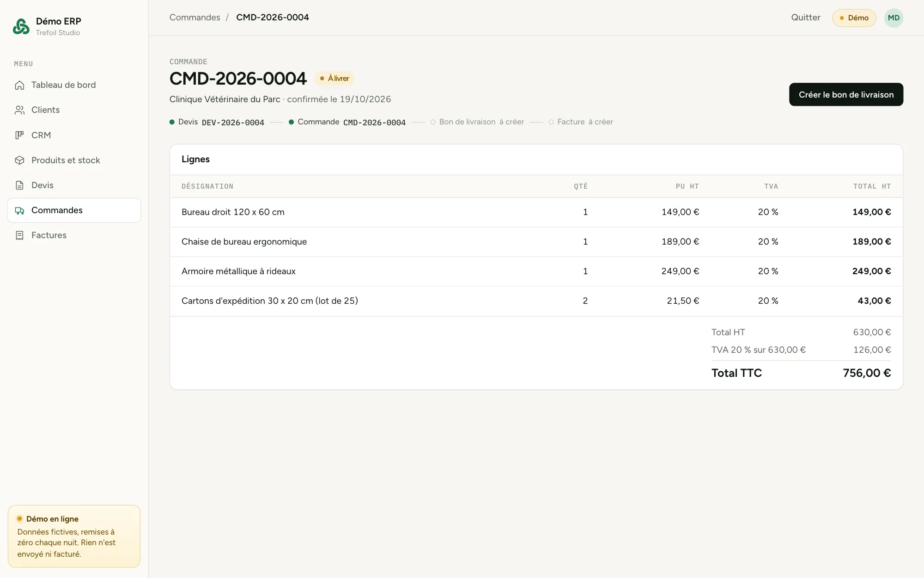The image size is (924, 578).
Task: Select Chaise de bureau ergonomique line
Action: pos(536,242)
